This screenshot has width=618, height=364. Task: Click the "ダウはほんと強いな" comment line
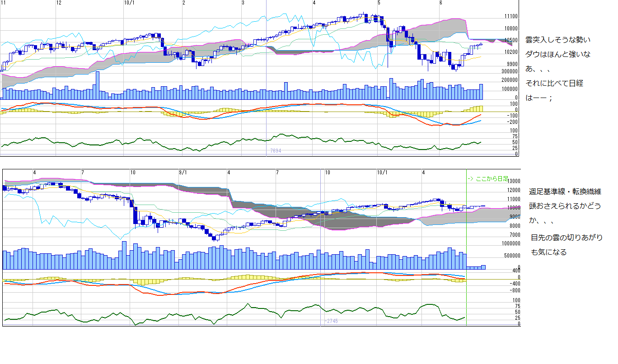pyautogui.click(x=557, y=55)
